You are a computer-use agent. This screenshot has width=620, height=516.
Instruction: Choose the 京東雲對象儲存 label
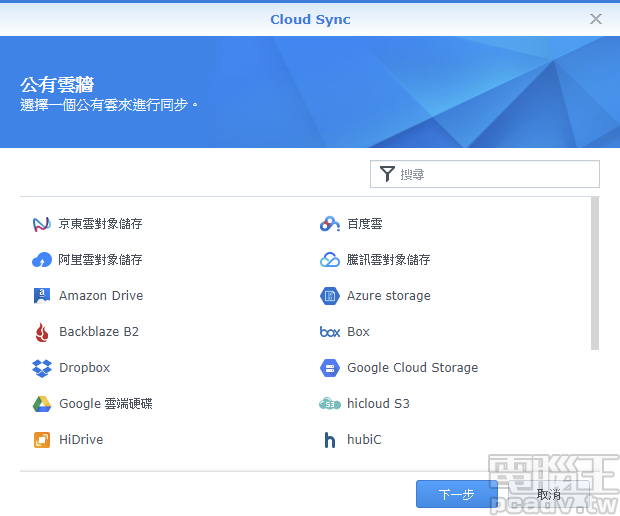[100, 224]
